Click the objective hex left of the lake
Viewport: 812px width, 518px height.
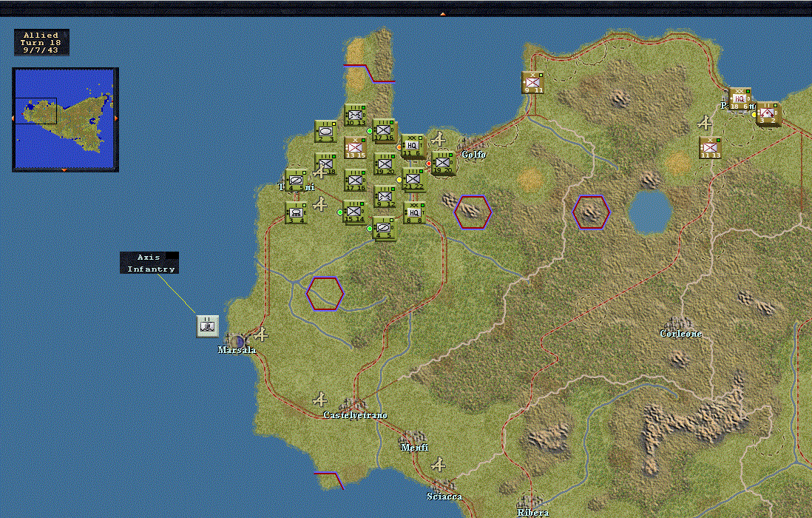point(591,212)
